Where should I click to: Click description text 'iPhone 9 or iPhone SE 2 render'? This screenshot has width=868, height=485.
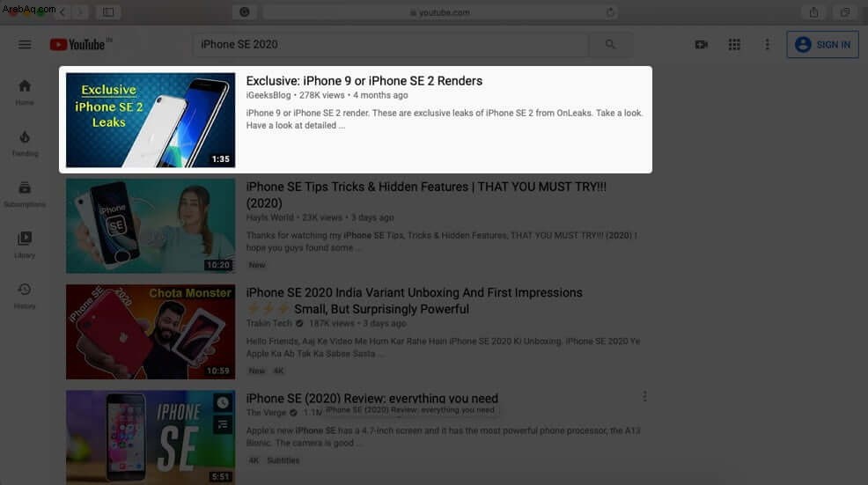tap(307, 113)
